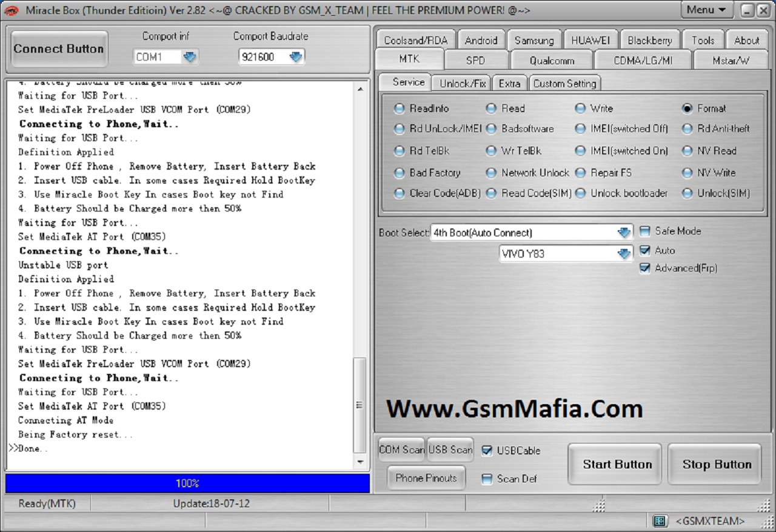Select the Network Unlock option
The width and height of the screenshot is (776, 532).
tap(528, 173)
